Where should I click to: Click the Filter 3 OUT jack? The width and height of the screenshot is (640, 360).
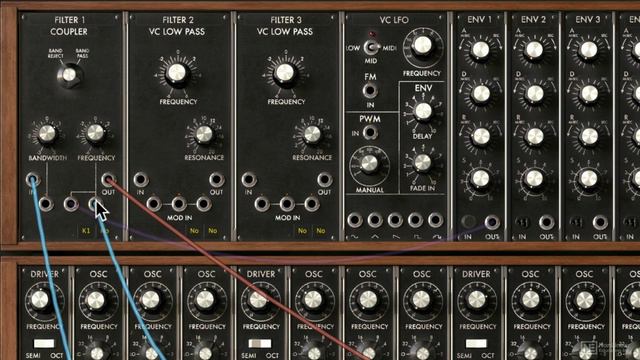[324, 179]
